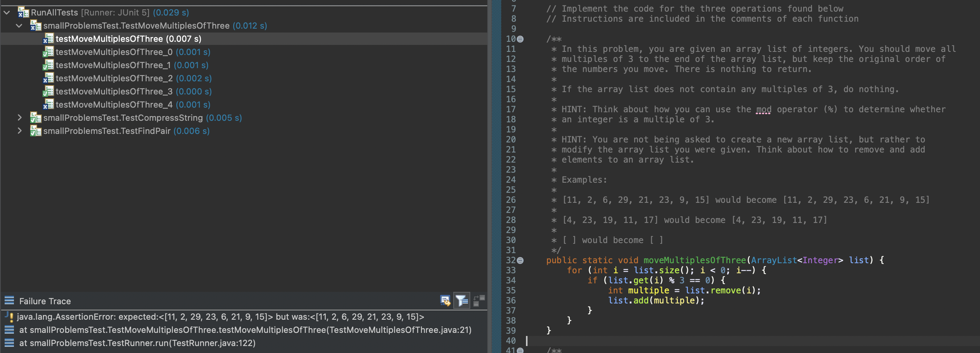The width and height of the screenshot is (980, 353).
Task: Collapse the Javadoc comment at line 10
Action: (x=520, y=38)
